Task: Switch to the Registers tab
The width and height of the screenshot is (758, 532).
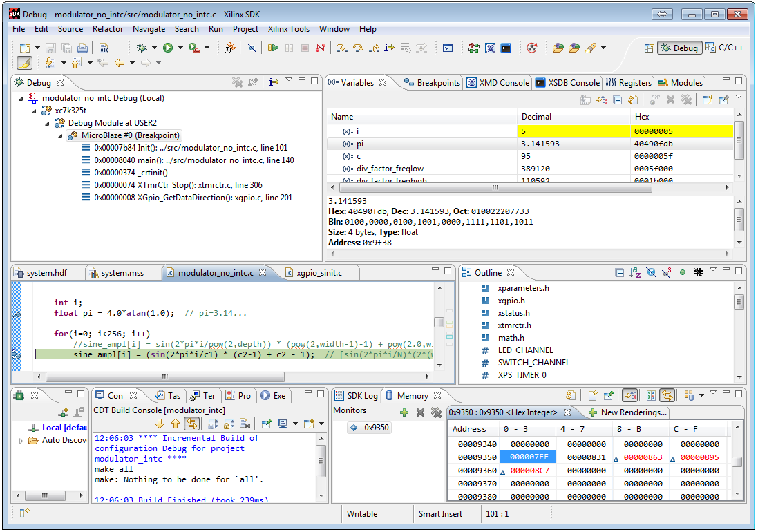Action: (x=629, y=83)
